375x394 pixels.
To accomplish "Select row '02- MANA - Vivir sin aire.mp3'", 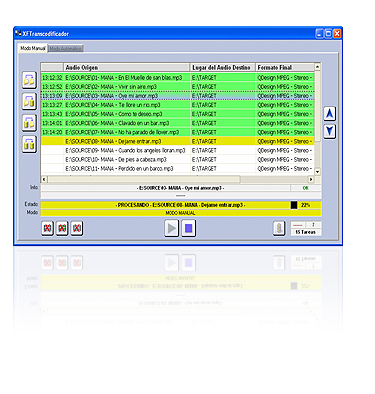I will point(177,87).
